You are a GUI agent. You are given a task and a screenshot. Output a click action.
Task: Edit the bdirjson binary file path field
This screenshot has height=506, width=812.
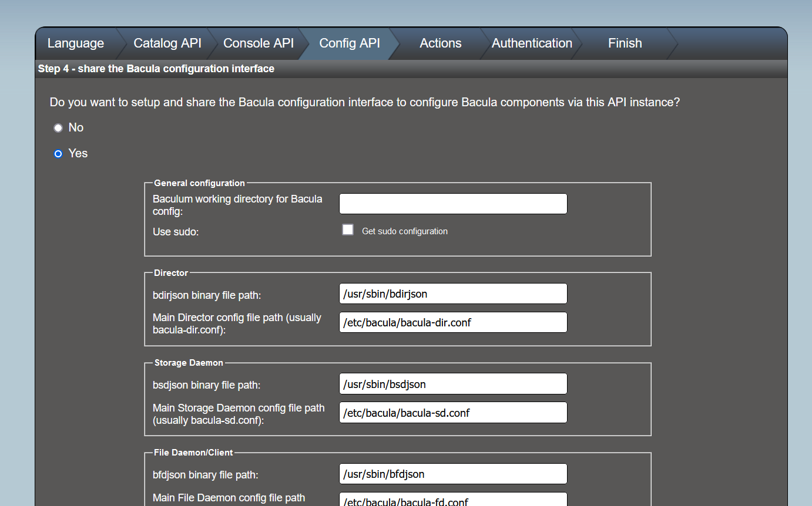click(453, 294)
